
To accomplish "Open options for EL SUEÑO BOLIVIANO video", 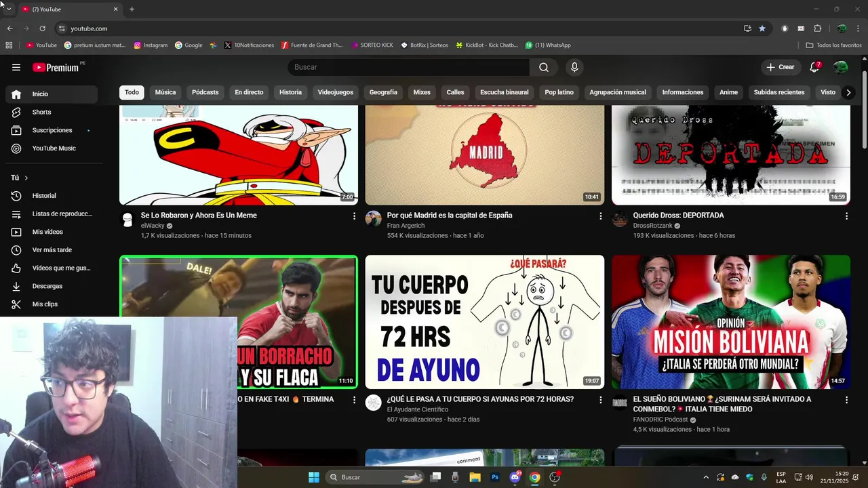I will [x=846, y=400].
